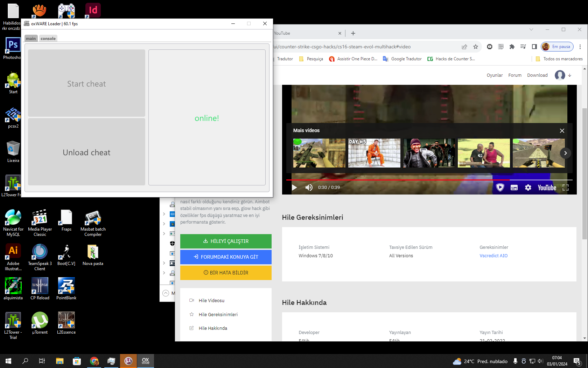Toggle subtitles in the video player
The width and height of the screenshot is (588, 368).
click(514, 188)
